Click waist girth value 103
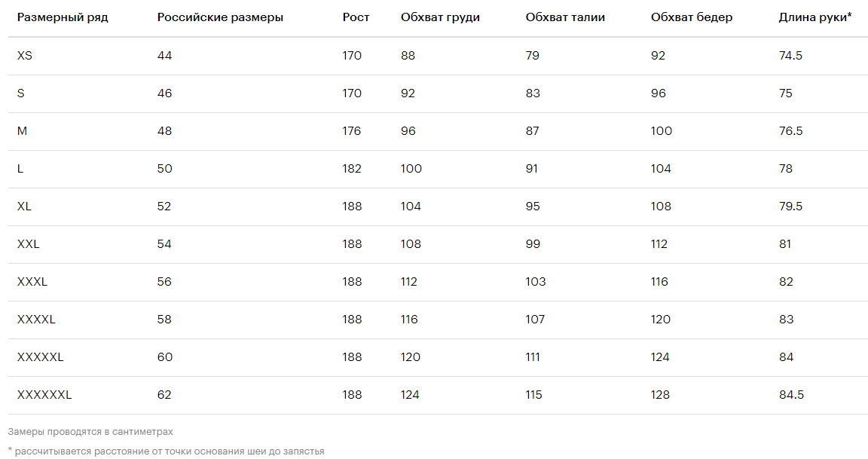868x459 pixels. pyautogui.click(x=535, y=281)
